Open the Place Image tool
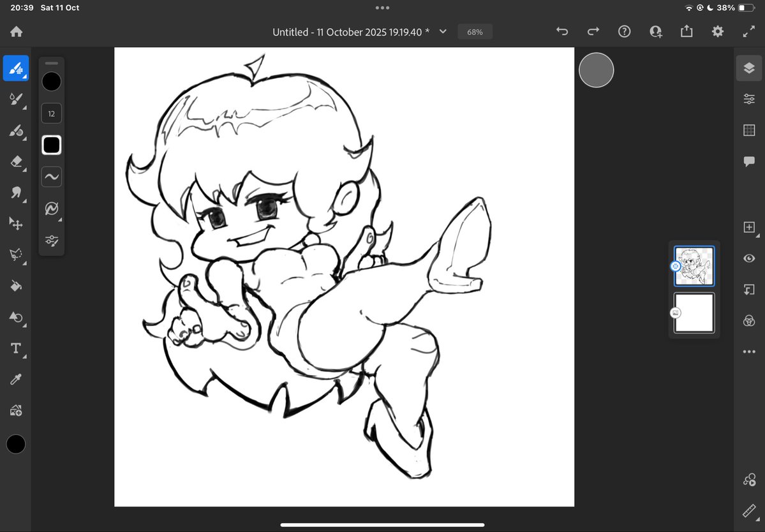 (16, 411)
